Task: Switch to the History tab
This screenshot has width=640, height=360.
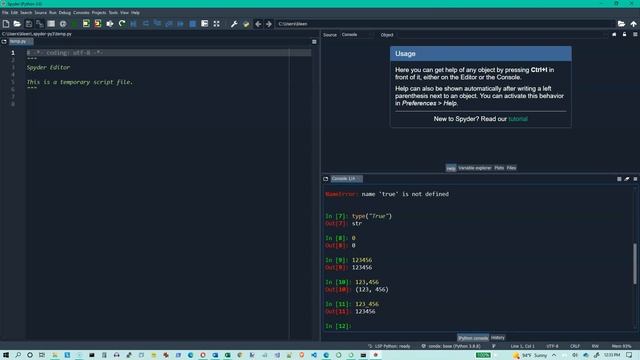Action: [498, 338]
